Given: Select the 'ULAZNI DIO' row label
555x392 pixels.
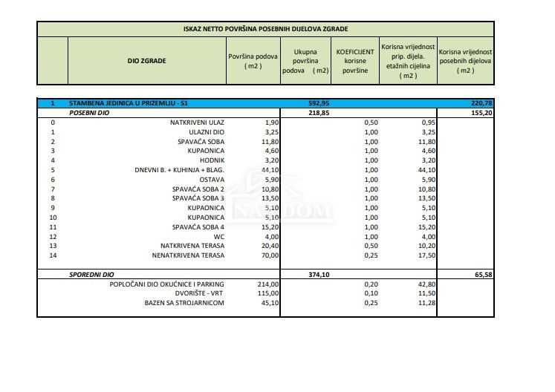Looking at the screenshot, I should coord(207,132).
